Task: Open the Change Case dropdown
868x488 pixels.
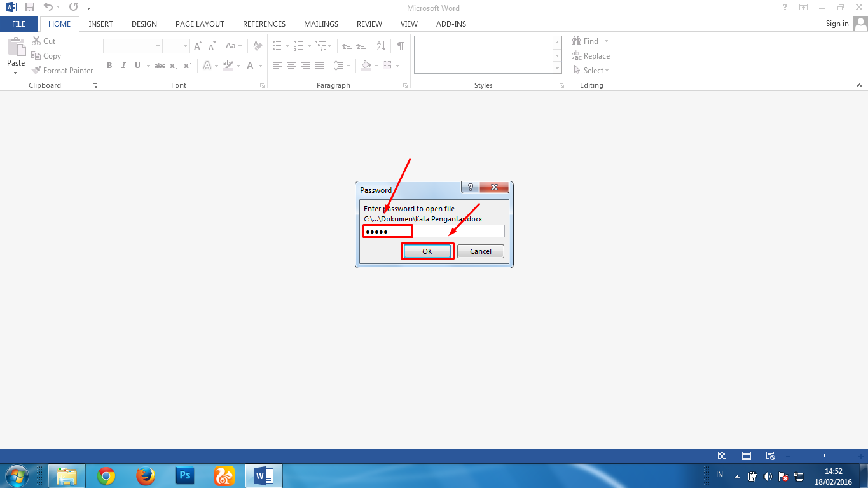Action: (233, 46)
